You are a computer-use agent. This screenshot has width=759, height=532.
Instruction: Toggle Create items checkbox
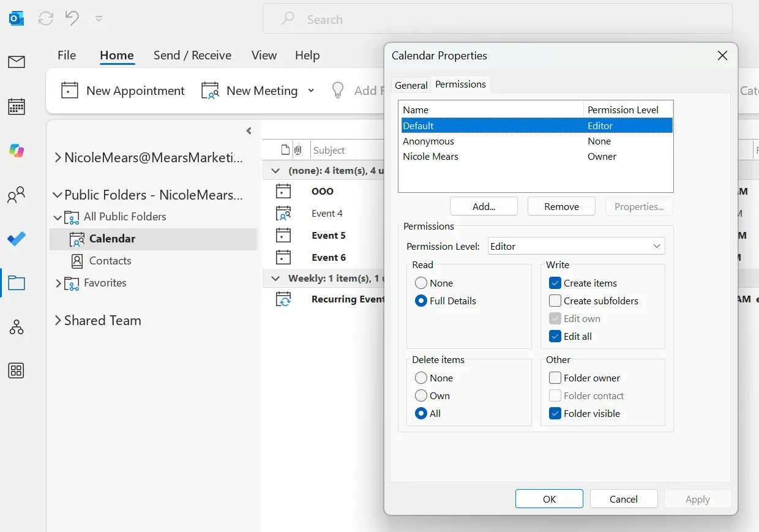point(555,283)
